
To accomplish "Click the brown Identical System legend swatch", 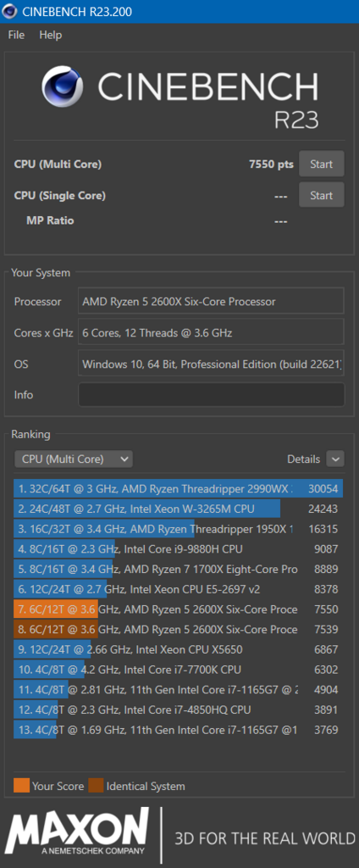I will (96, 786).
